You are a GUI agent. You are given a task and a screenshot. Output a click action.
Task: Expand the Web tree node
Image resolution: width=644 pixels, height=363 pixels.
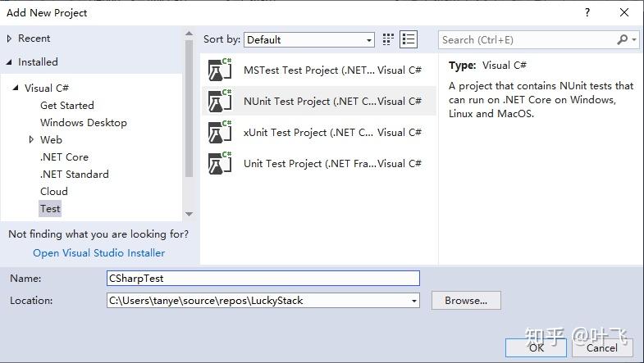pyautogui.click(x=32, y=140)
